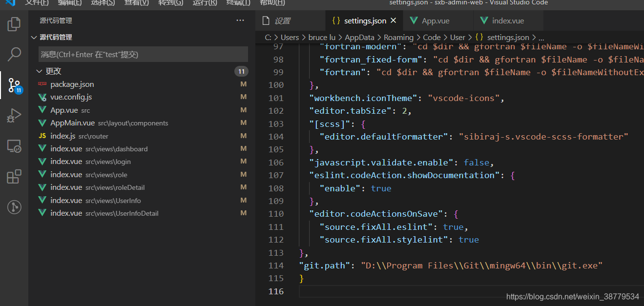Click the M status of vue.config.js

pos(243,97)
